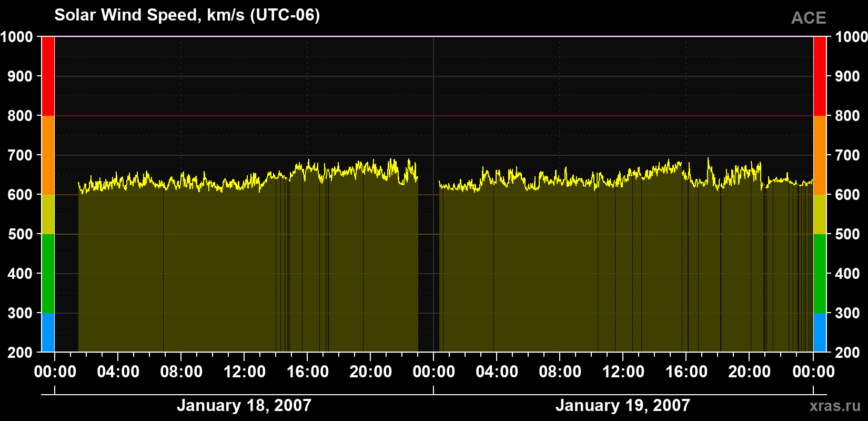868x421 pixels.
Task: Click the orange segment of left color scale
Action: pos(48,155)
